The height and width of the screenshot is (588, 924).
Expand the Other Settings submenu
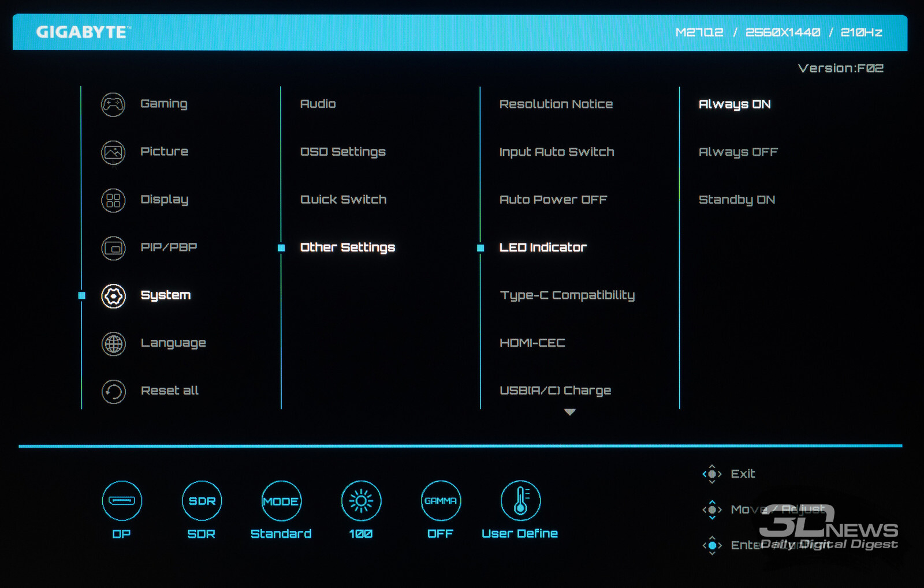[347, 248]
